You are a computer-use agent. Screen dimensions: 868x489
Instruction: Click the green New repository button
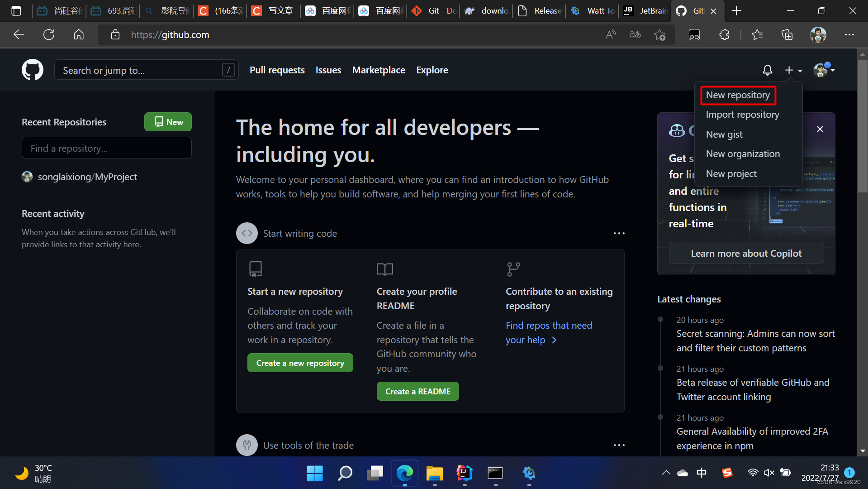point(168,122)
